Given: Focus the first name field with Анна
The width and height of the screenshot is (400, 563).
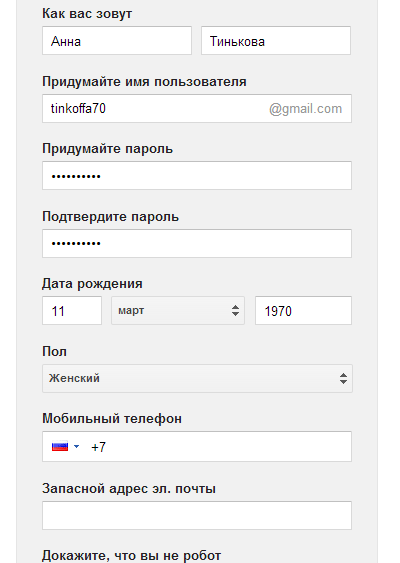Looking at the screenshot, I should (117, 41).
